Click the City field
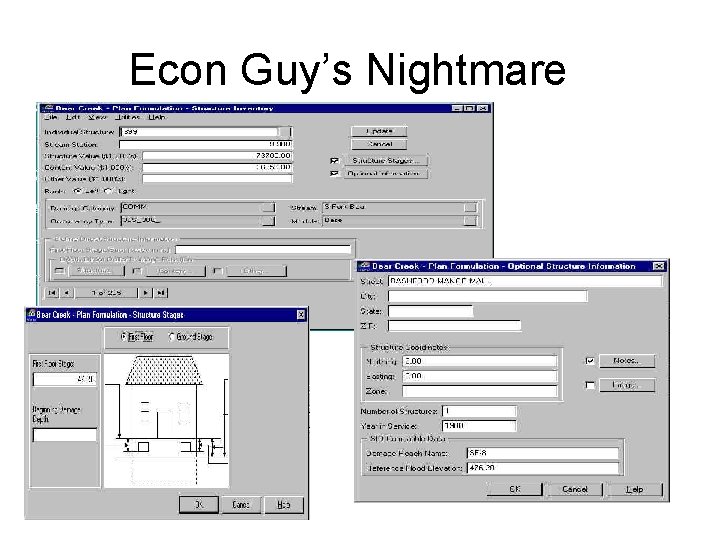This screenshot has height=540, width=720. pos(488,296)
